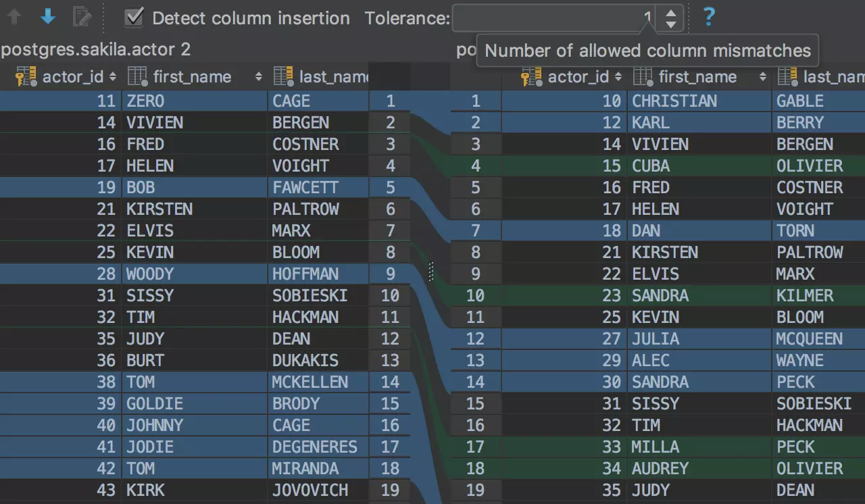This screenshot has width=865, height=504.
Task: Select the CUBA cell in right table
Action: tap(650, 166)
